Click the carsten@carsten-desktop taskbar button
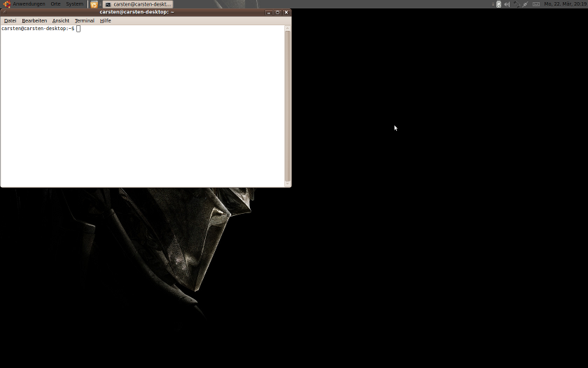The image size is (588, 368). coord(138,4)
